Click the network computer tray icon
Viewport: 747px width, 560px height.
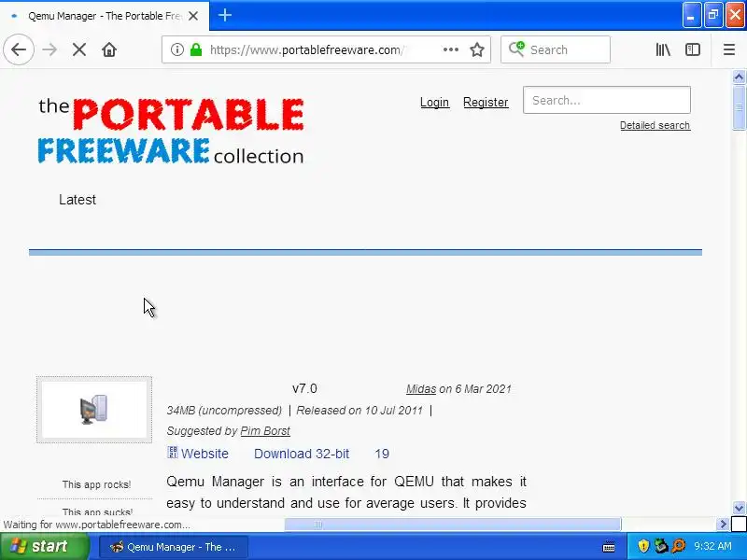pos(660,546)
